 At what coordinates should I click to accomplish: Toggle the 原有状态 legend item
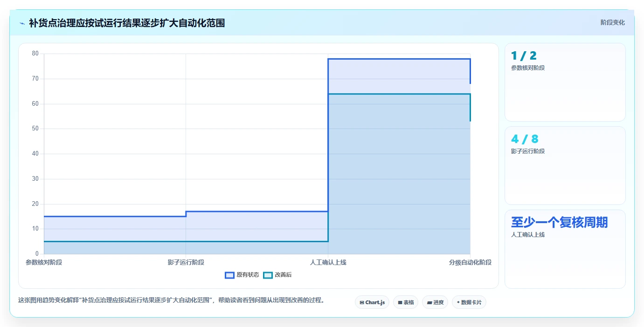pyautogui.click(x=242, y=275)
